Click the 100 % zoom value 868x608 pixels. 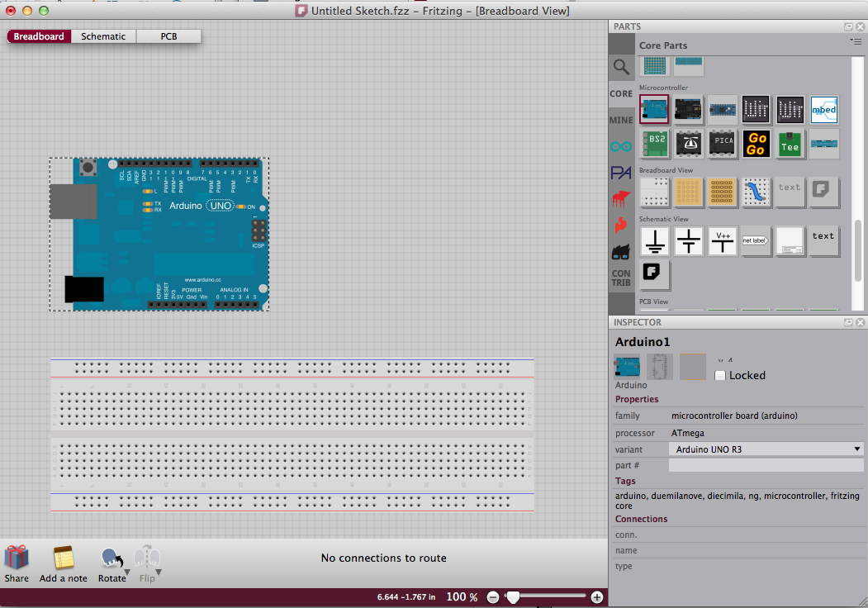click(462, 597)
